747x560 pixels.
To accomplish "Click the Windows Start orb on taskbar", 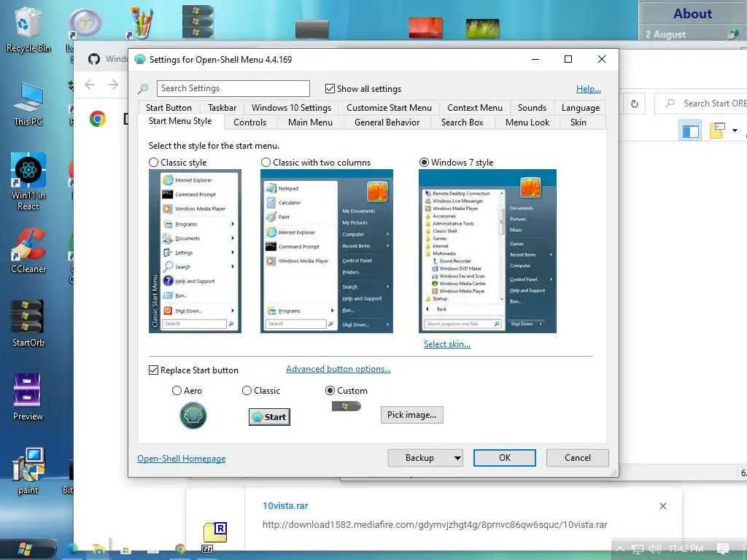I will pyautogui.click(x=25, y=550).
